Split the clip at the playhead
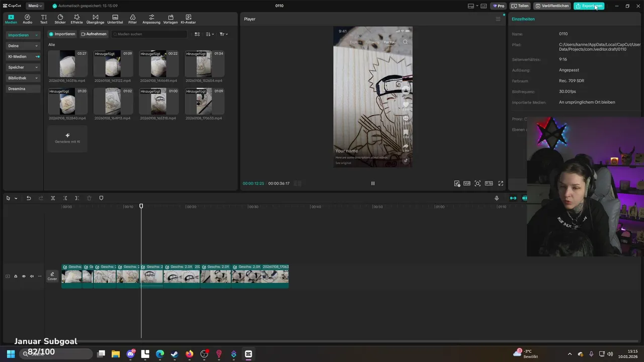Viewport: 644px width, 362px height. pos(53,198)
